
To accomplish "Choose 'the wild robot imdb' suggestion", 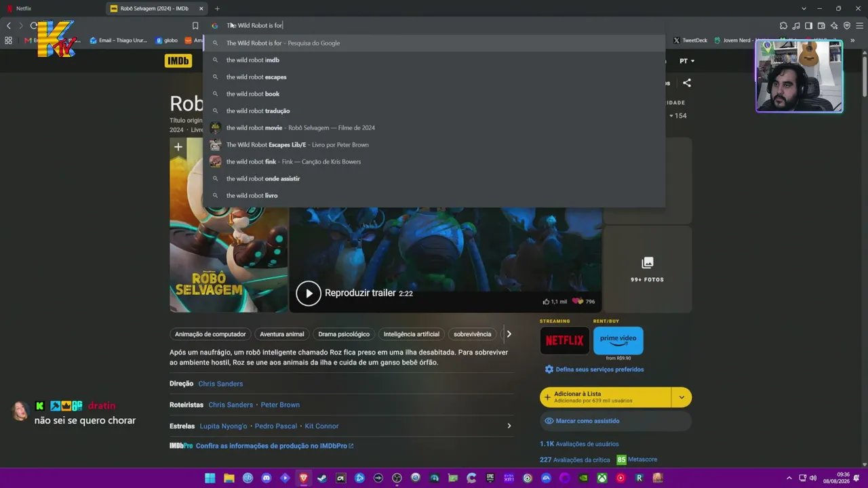I will pos(434,60).
